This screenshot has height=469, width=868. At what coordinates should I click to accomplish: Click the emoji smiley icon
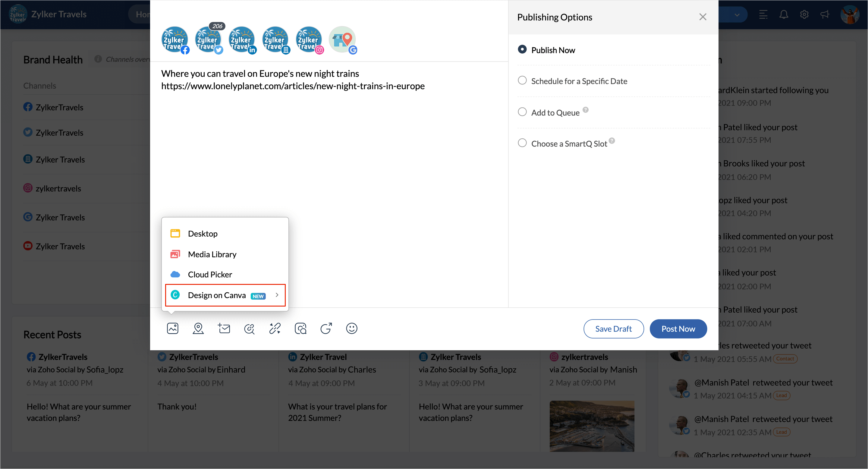click(x=351, y=328)
